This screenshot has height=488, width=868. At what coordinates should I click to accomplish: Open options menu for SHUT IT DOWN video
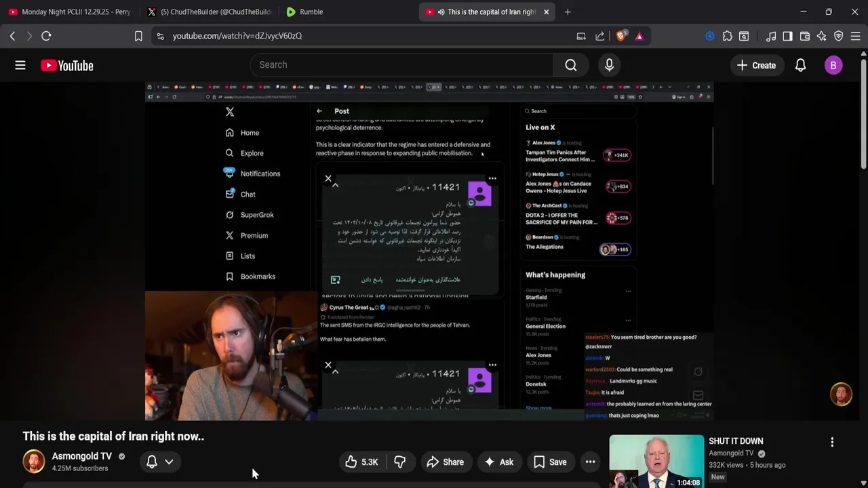coord(832,442)
